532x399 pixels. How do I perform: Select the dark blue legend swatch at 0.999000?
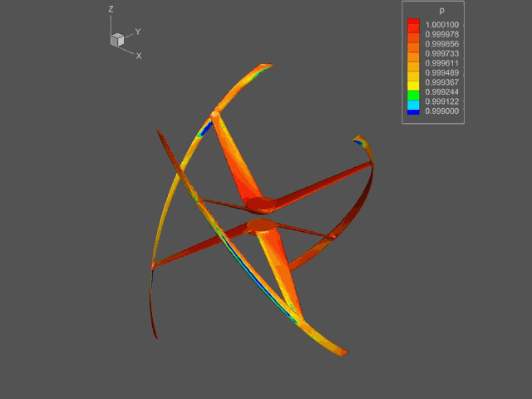pos(413,112)
